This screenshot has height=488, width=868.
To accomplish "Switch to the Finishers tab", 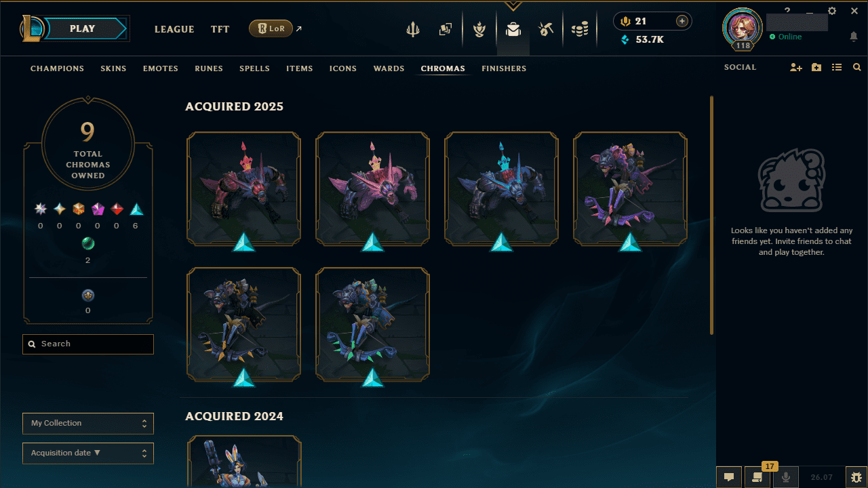I will pyautogui.click(x=504, y=68).
